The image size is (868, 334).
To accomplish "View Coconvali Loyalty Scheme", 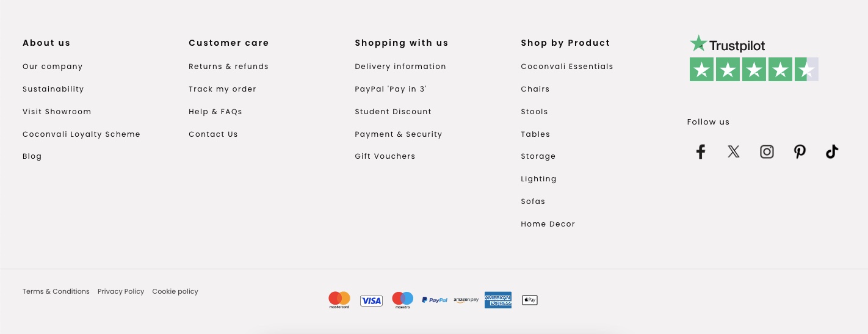I will [x=81, y=134].
